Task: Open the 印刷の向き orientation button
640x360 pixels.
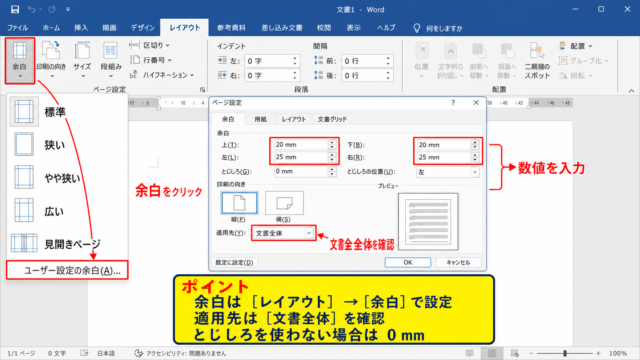Action: [x=51, y=60]
